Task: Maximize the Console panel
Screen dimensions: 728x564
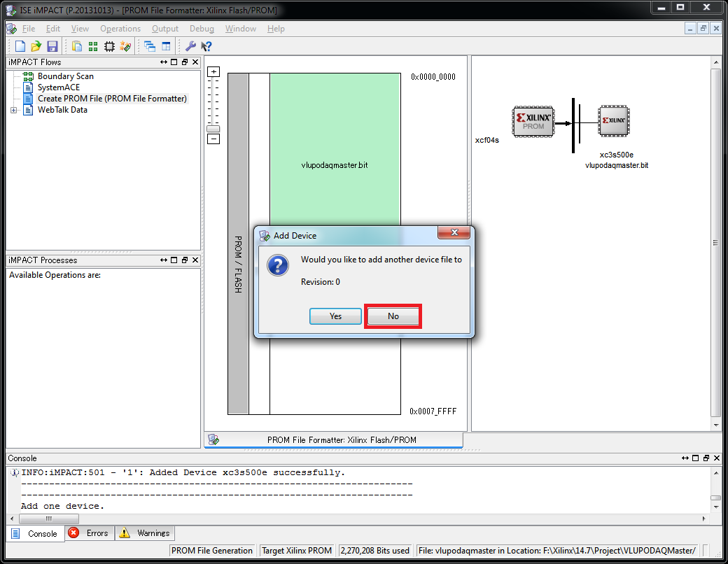Action: (x=696, y=458)
